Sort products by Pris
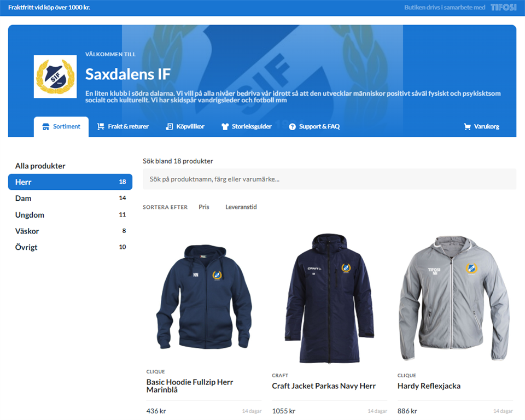The height and width of the screenshot is (420, 525). coord(204,207)
